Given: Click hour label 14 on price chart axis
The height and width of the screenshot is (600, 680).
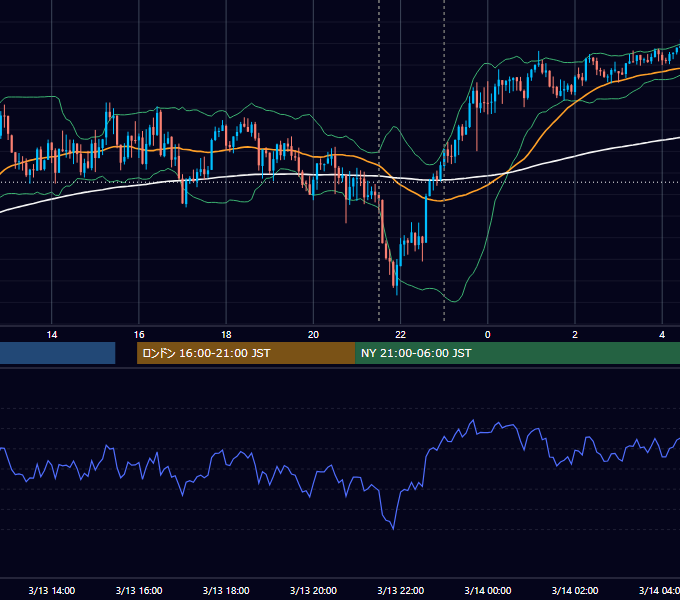Looking at the screenshot, I should click(52, 335).
